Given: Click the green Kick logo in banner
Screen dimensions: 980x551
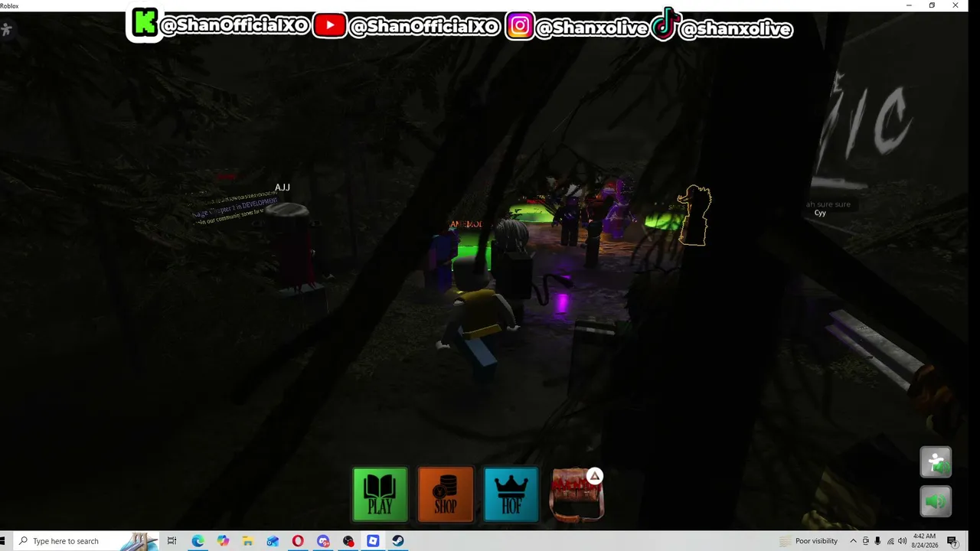Looking at the screenshot, I should click(x=144, y=23).
